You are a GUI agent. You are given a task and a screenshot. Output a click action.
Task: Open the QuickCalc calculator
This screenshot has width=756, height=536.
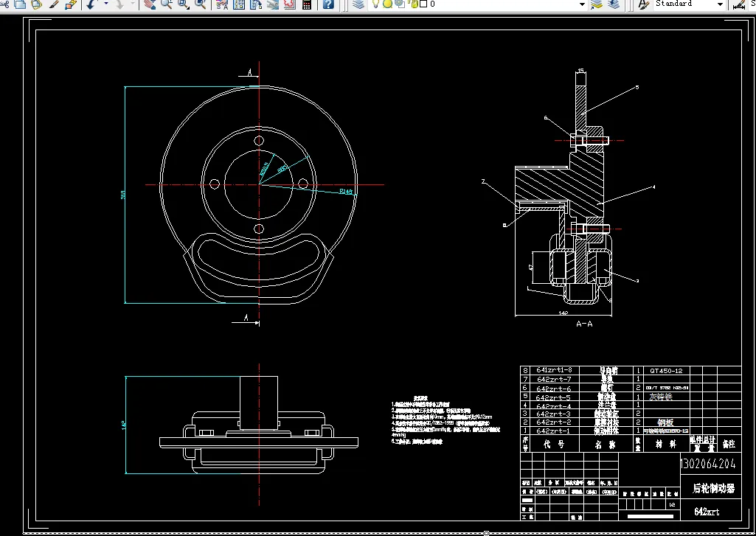[308, 4]
